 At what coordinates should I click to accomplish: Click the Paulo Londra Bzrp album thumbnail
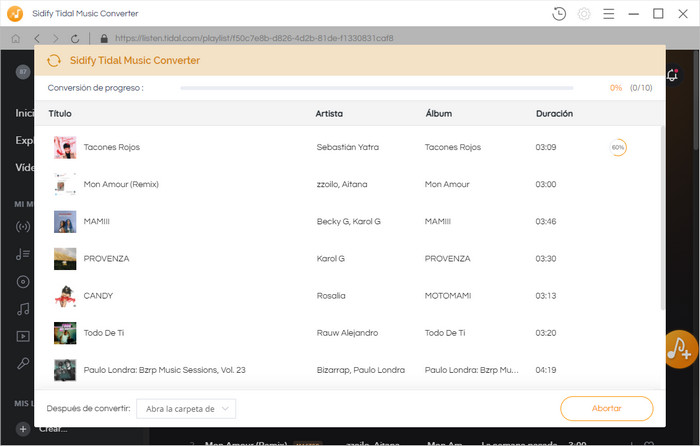click(65, 370)
